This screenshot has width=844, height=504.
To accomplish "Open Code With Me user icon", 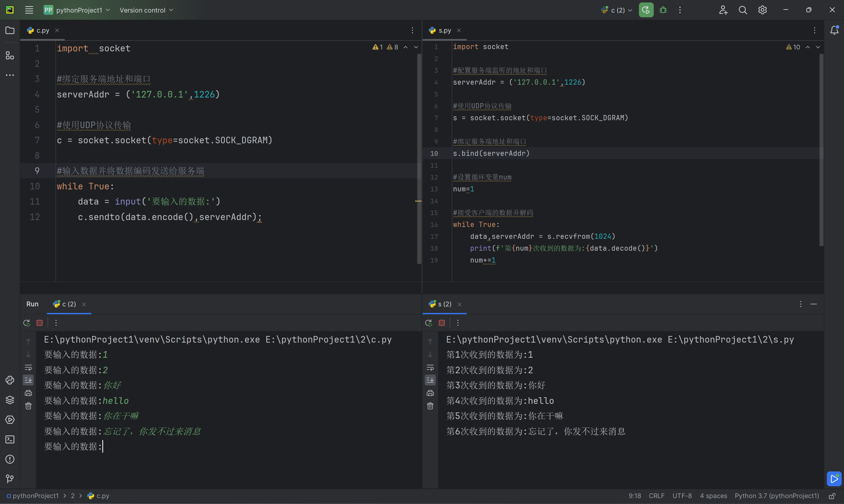I will [723, 10].
